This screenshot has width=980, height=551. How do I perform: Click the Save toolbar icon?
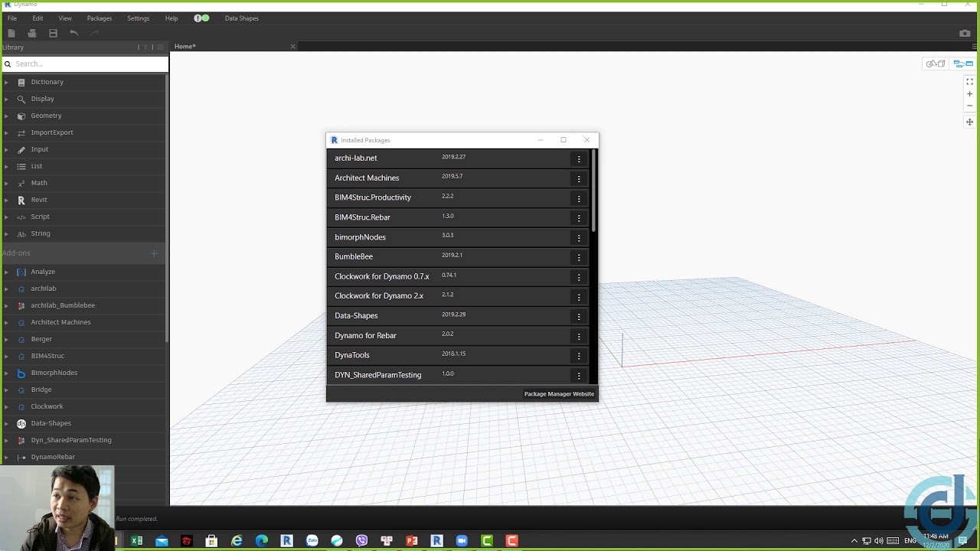[53, 33]
